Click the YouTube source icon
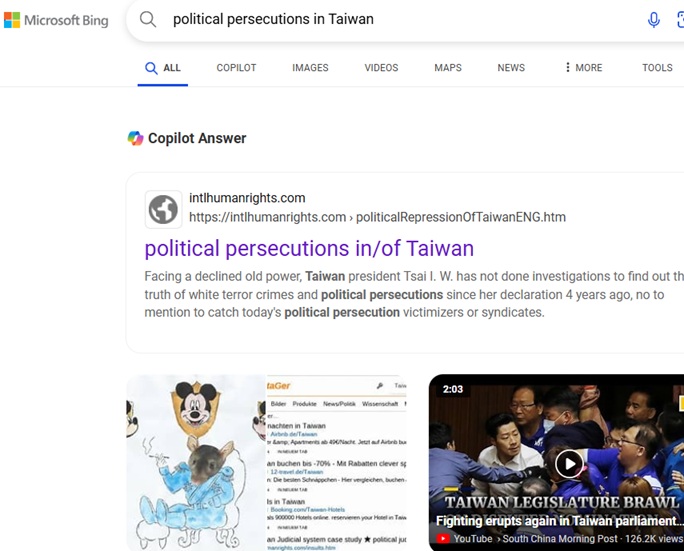 point(443,539)
